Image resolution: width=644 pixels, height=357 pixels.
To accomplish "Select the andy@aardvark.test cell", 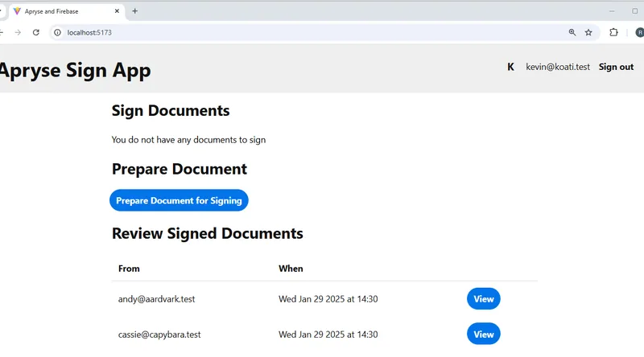I will [156, 299].
